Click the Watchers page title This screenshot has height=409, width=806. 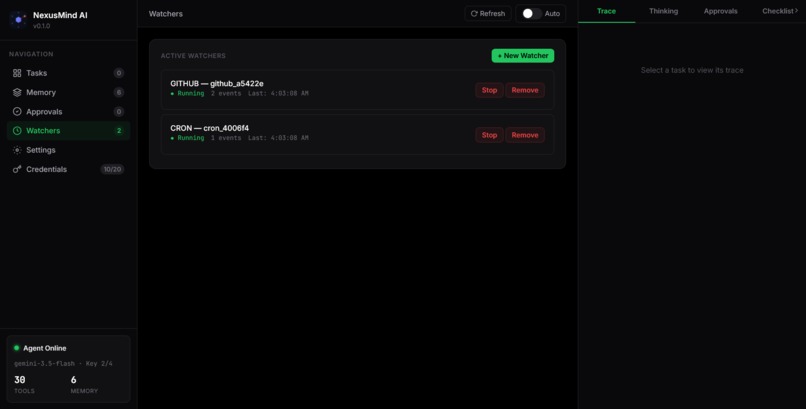pos(166,14)
